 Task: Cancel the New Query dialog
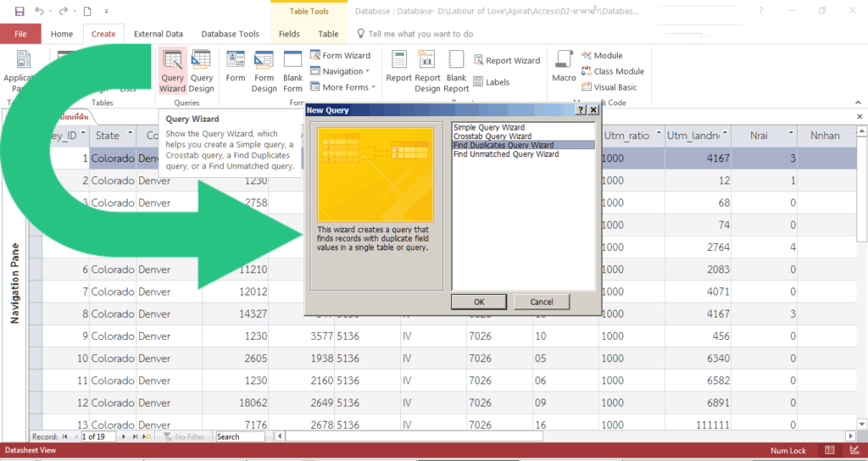[542, 302]
